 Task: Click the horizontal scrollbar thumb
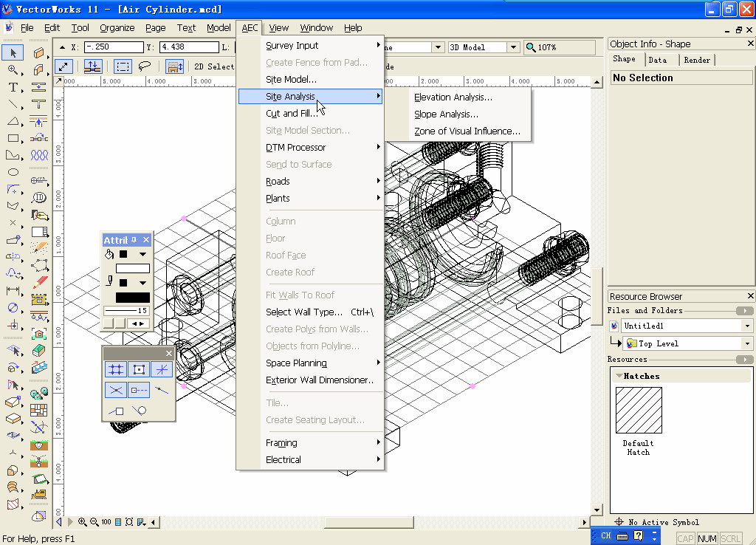369,522
